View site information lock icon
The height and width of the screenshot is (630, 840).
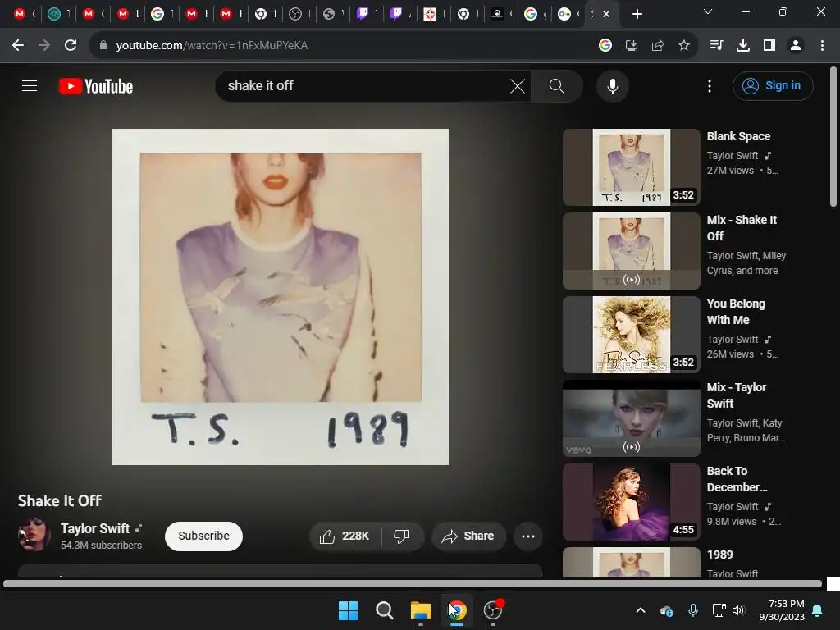[x=103, y=46]
